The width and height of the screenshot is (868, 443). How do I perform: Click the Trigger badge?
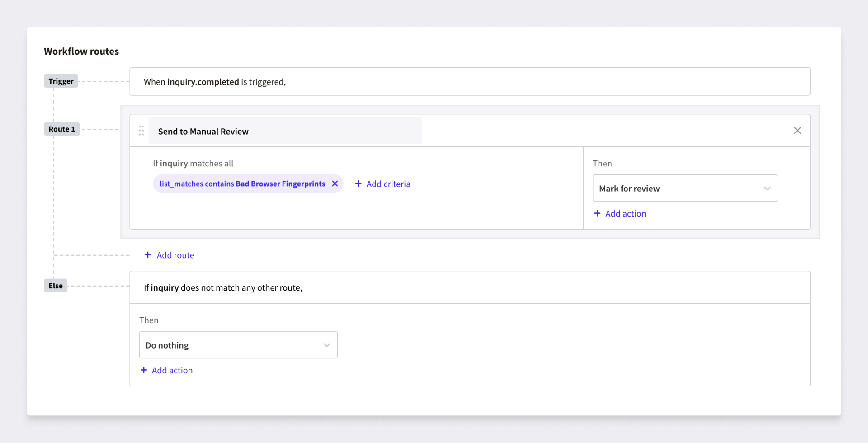(61, 81)
